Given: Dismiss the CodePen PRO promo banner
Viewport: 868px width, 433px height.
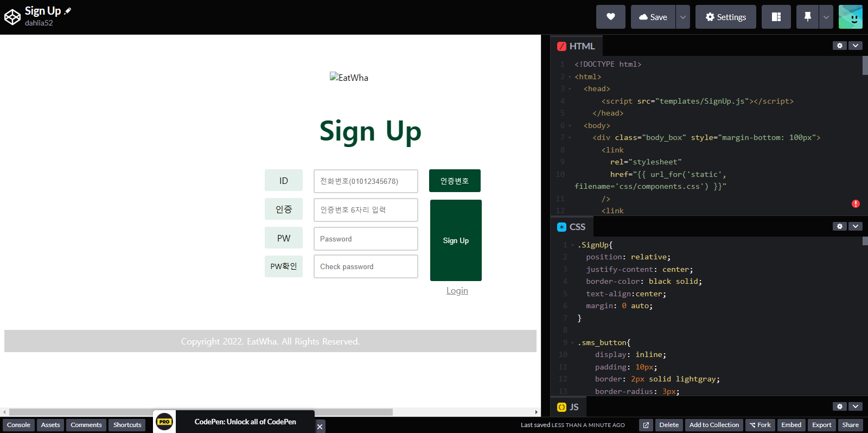Looking at the screenshot, I should 320,426.
